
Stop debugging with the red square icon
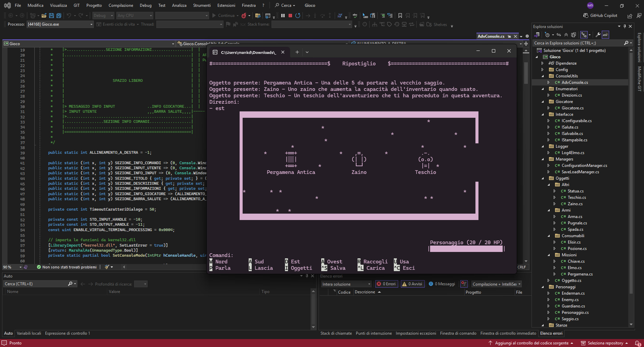tap(290, 15)
